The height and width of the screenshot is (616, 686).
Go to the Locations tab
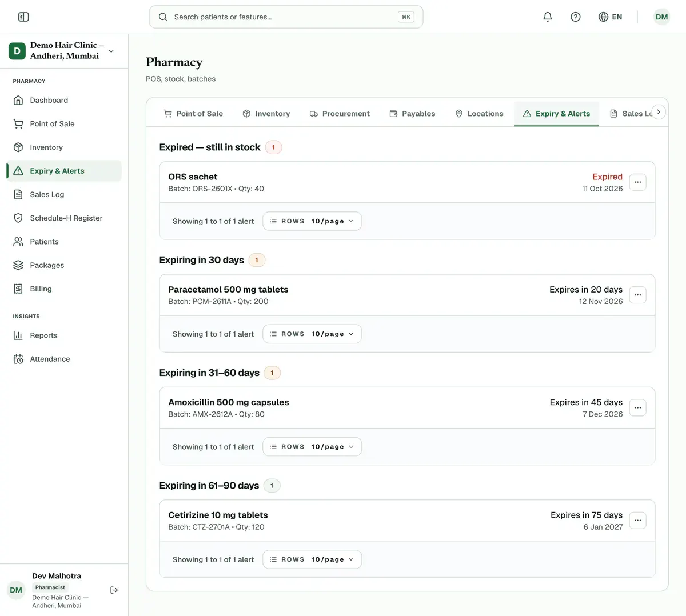[479, 114]
